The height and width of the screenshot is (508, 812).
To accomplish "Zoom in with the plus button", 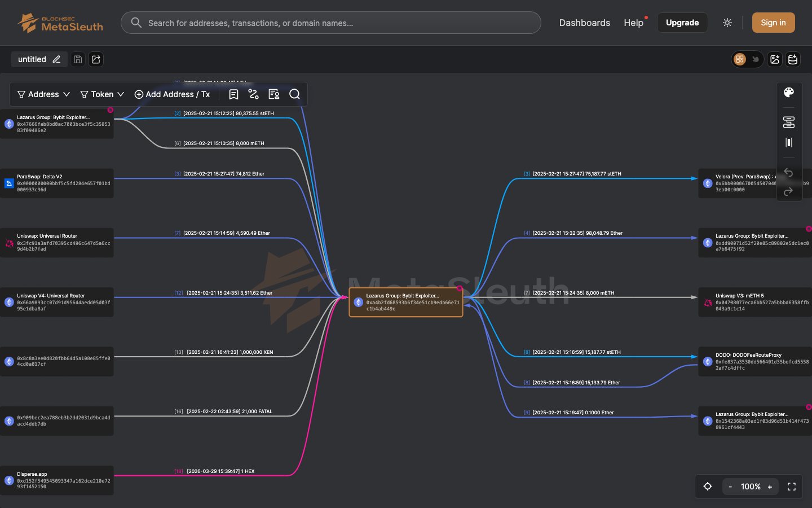I will pos(770,487).
